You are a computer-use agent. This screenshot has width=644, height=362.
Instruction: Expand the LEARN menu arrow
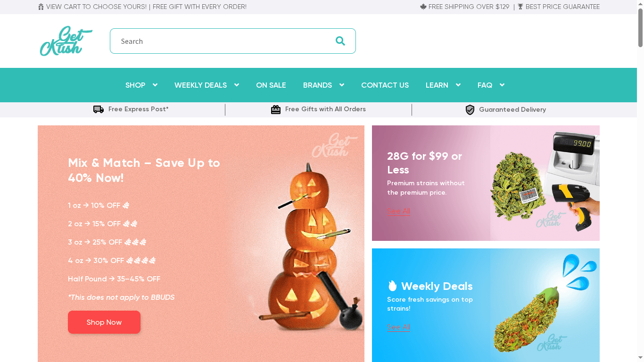458,85
